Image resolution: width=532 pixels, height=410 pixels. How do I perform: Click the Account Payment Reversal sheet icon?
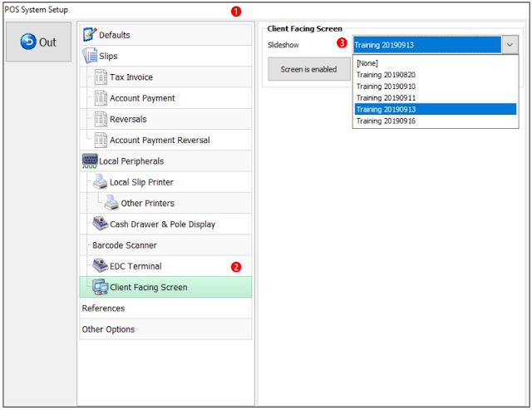(101, 141)
